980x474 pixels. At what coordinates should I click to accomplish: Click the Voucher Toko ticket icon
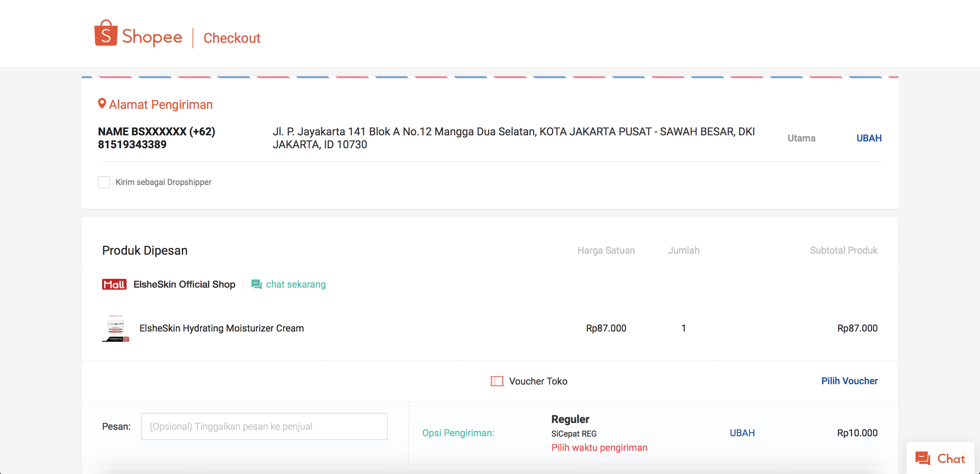(x=496, y=381)
